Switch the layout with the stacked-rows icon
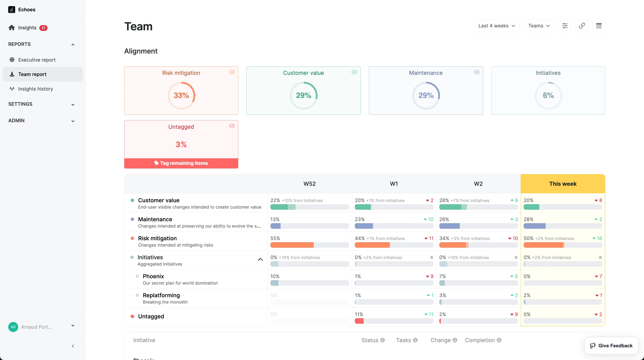 click(x=599, y=26)
